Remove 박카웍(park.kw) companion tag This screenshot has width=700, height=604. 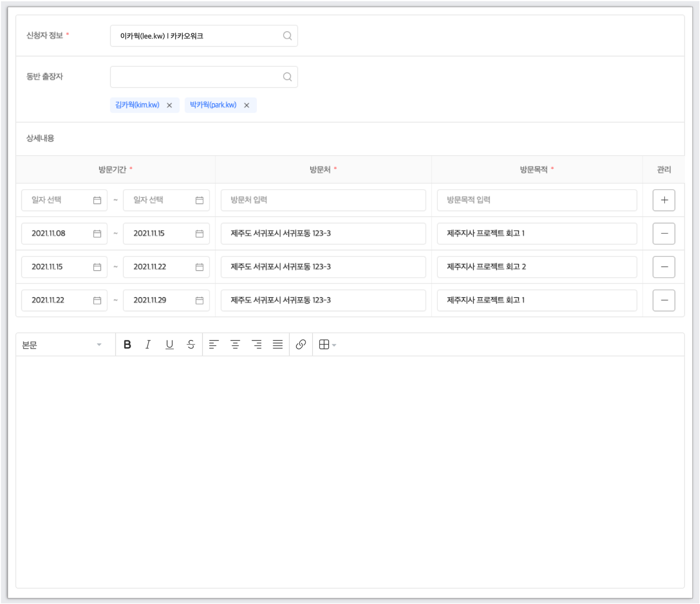[x=247, y=105]
